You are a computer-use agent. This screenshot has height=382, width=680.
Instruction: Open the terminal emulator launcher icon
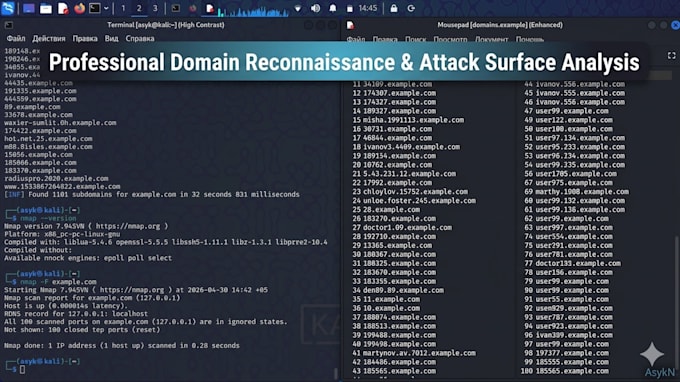tap(95, 8)
